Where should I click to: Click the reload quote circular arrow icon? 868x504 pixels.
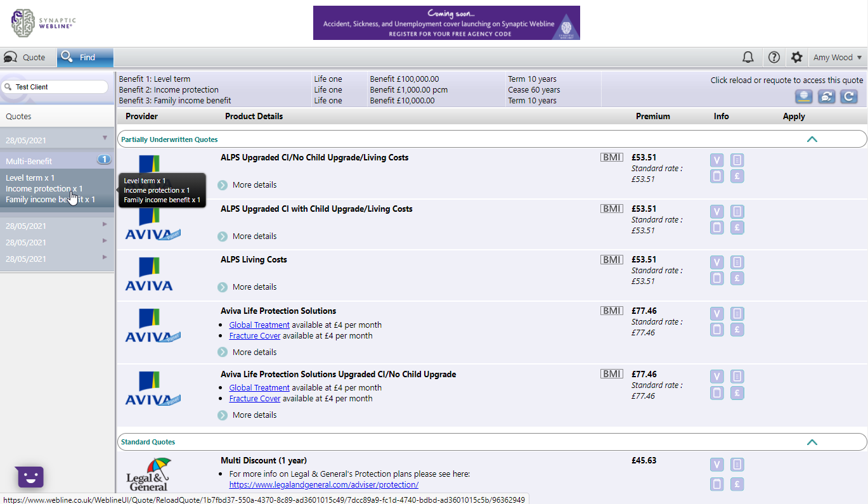(849, 96)
